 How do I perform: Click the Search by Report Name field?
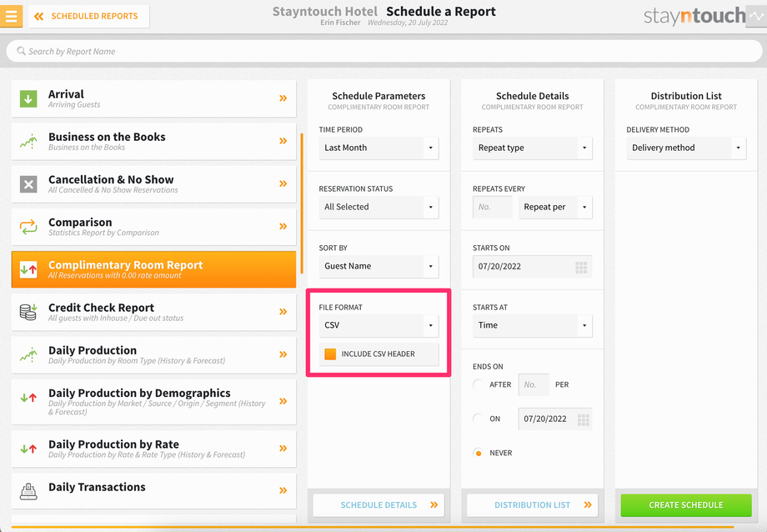384,51
